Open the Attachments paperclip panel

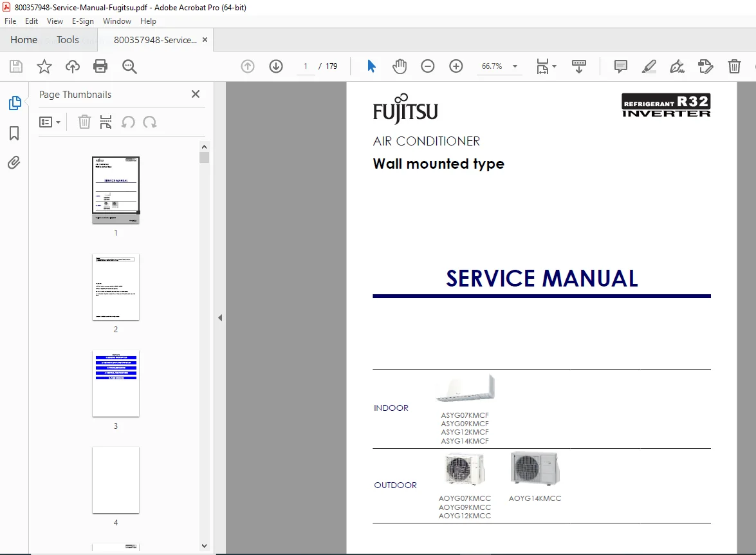[14, 163]
